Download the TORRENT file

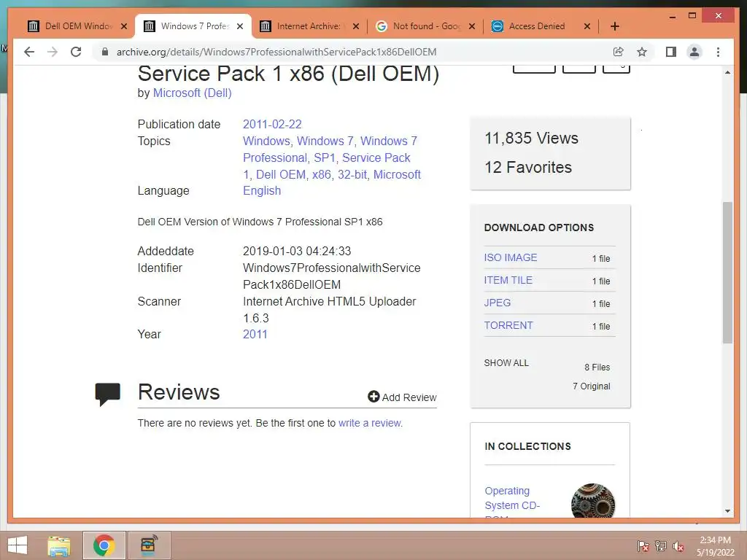pyautogui.click(x=508, y=326)
